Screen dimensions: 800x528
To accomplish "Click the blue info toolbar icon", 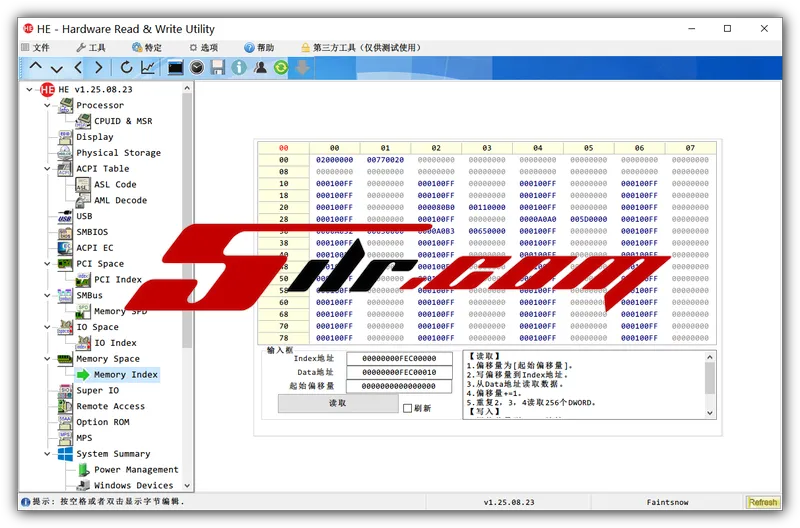I will coord(239,67).
